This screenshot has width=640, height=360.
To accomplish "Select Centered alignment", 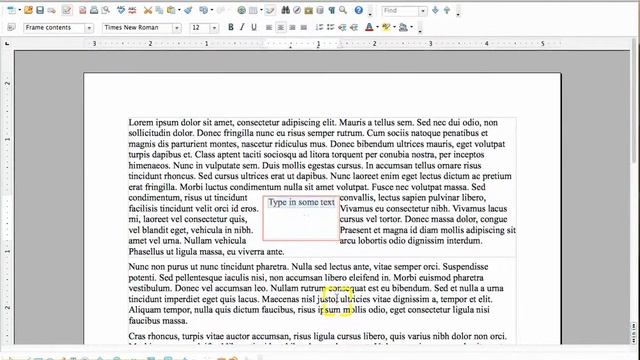I will [x=281, y=27].
